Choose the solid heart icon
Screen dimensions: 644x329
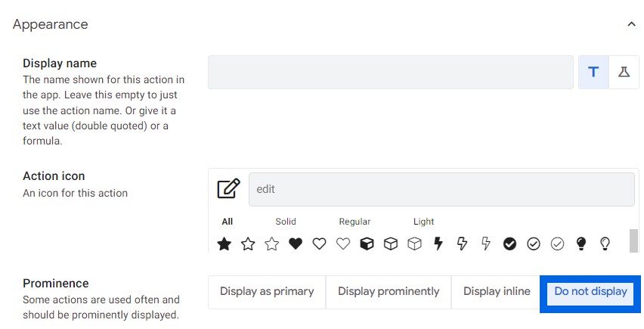pyautogui.click(x=296, y=244)
